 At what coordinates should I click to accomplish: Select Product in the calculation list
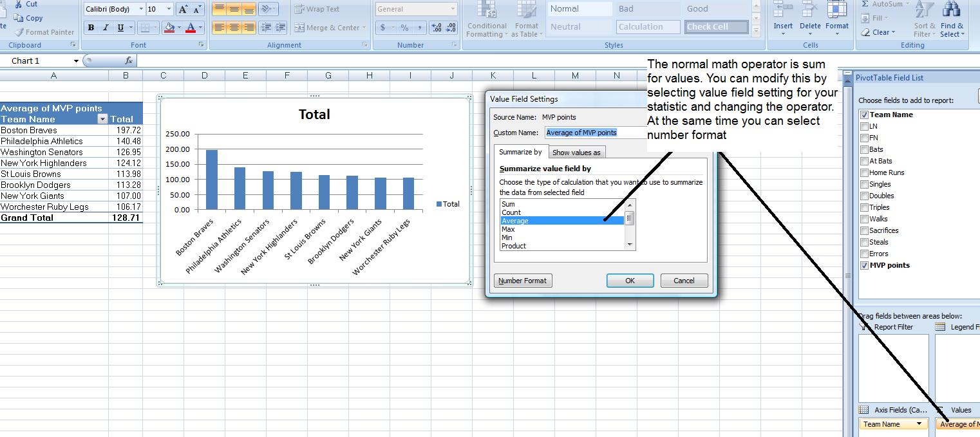(x=562, y=246)
